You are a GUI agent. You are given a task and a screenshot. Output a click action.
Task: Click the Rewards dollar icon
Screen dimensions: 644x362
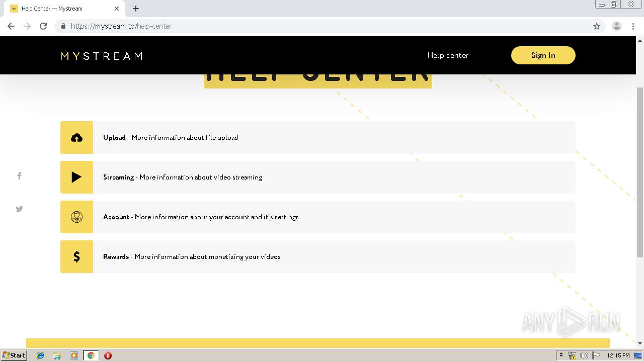pos(76,256)
